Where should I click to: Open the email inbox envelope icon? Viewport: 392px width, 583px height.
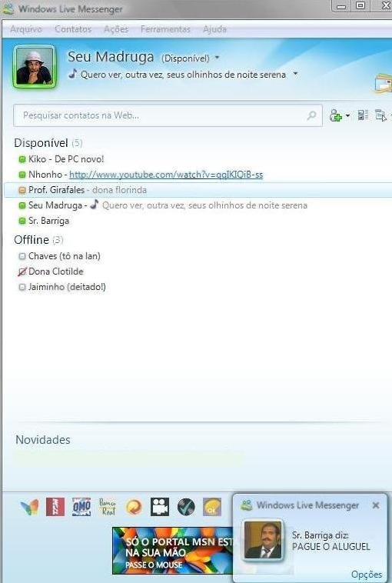click(x=384, y=84)
